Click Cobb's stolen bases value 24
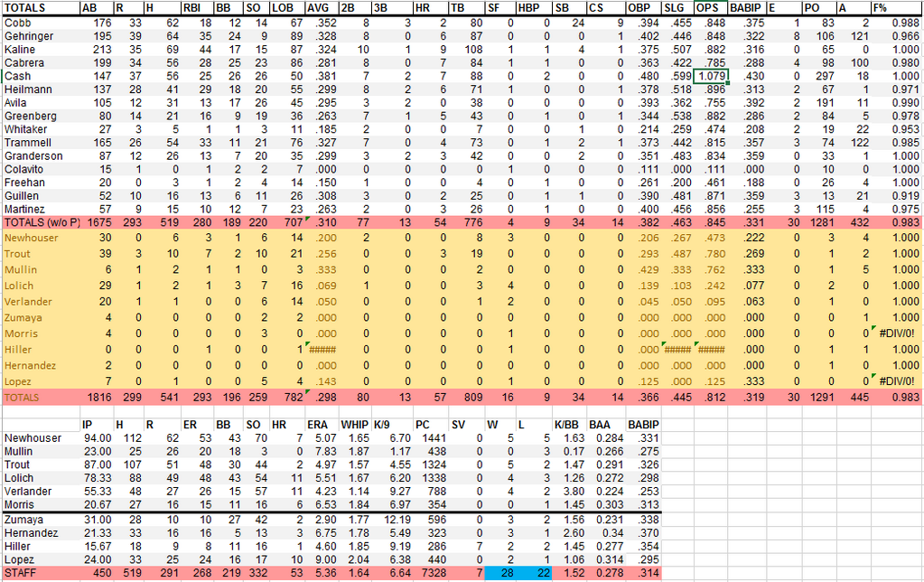The image size is (924, 582). (x=577, y=23)
